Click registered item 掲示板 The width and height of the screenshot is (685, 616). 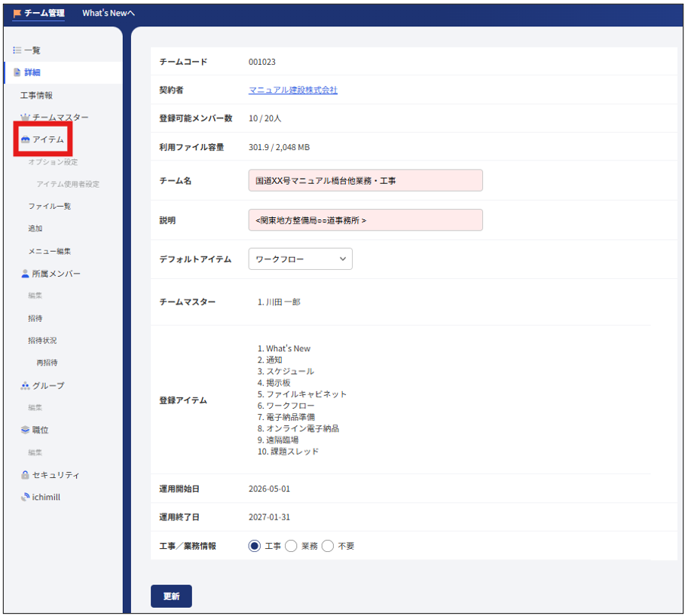tap(278, 383)
